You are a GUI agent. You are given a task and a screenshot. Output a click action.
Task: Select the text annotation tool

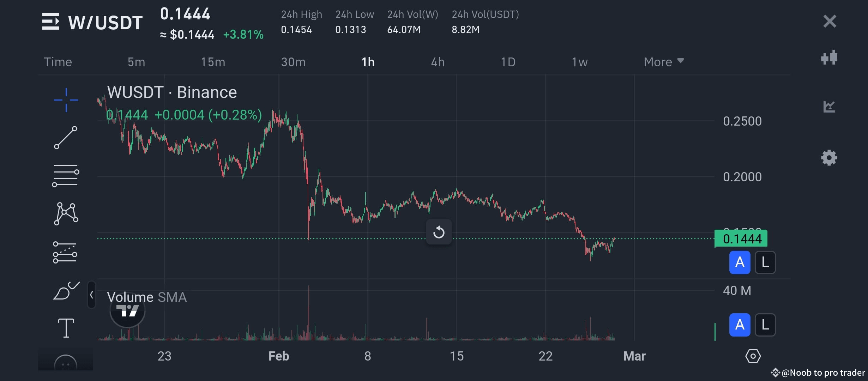[x=66, y=327]
